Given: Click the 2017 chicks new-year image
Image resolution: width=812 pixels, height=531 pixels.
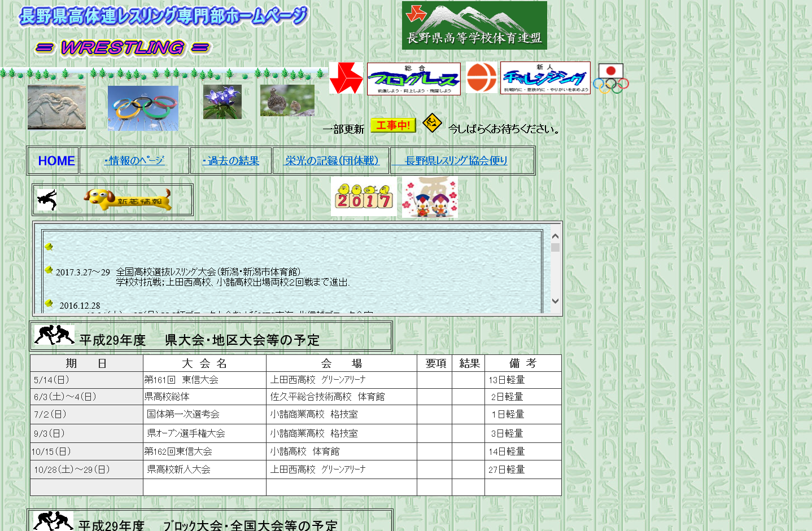Looking at the screenshot, I should [x=363, y=196].
